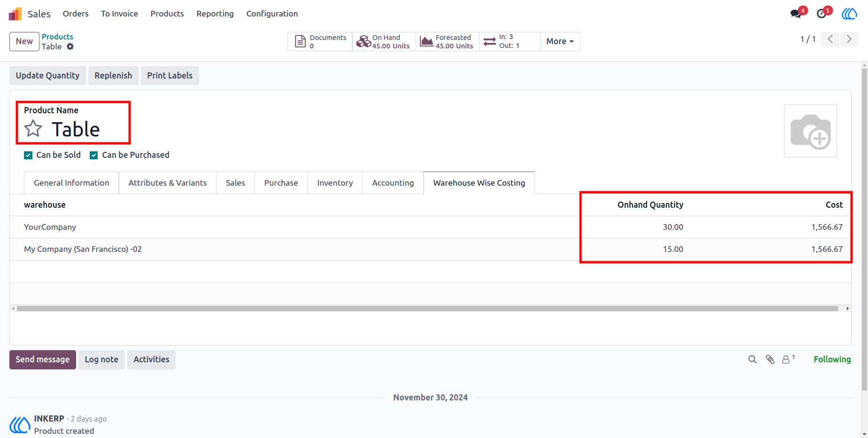The width and height of the screenshot is (868, 438).
Task: Switch to Sales tab
Action: (235, 183)
